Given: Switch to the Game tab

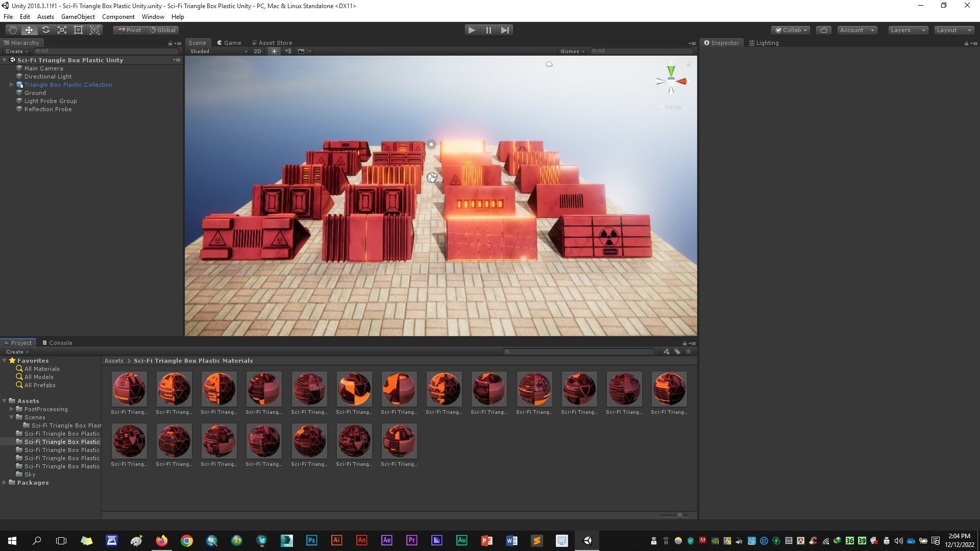Looking at the screenshot, I should [229, 43].
